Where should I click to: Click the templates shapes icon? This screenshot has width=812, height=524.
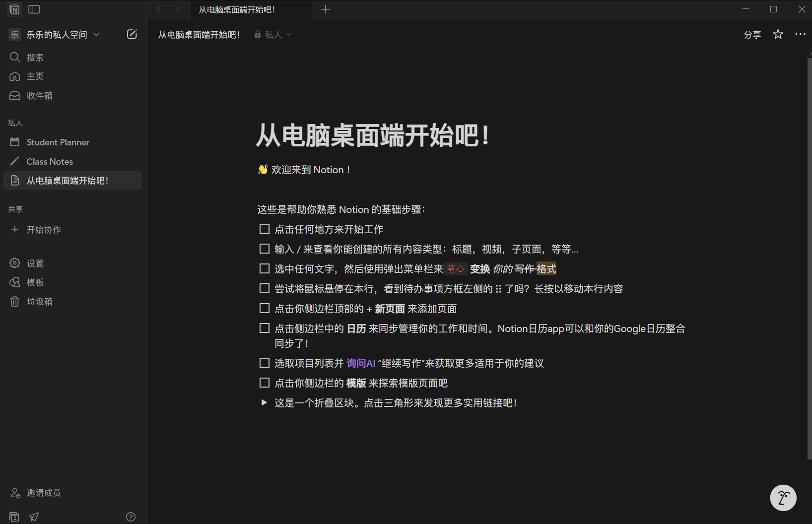[15, 282]
